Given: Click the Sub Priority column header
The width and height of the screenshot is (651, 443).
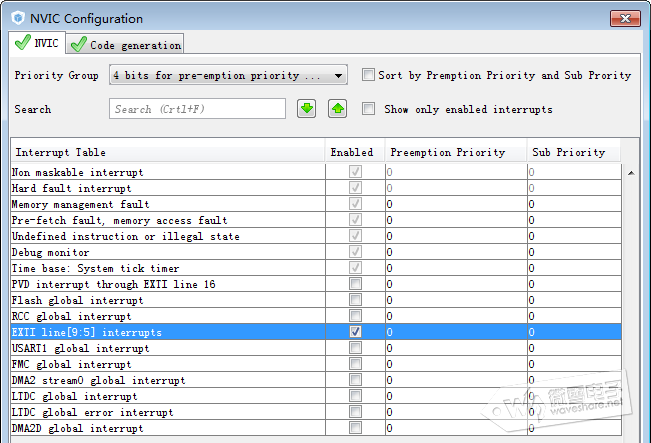Looking at the screenshot, I should click(568, 152).
